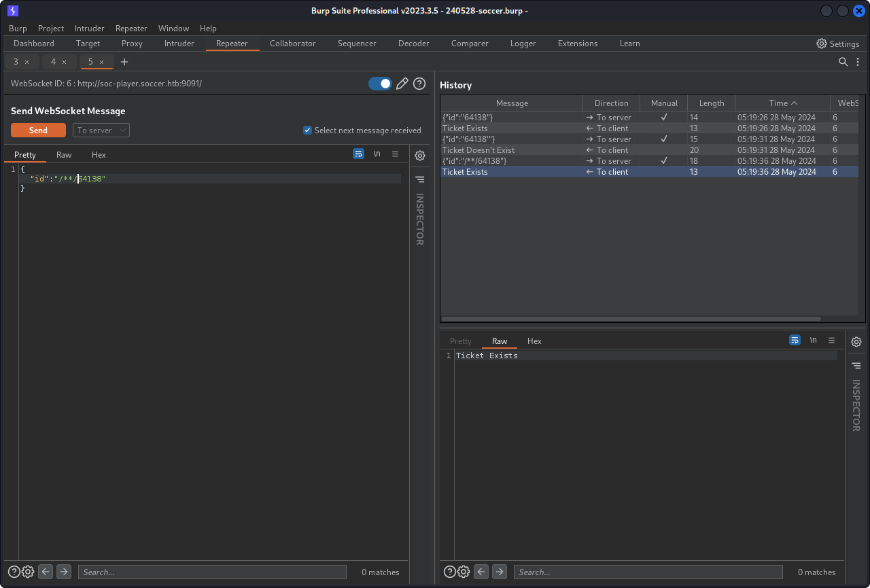Screen dimensions: 870x588
Task: Switch to the Intruder tab
Action: click(179, 44)
